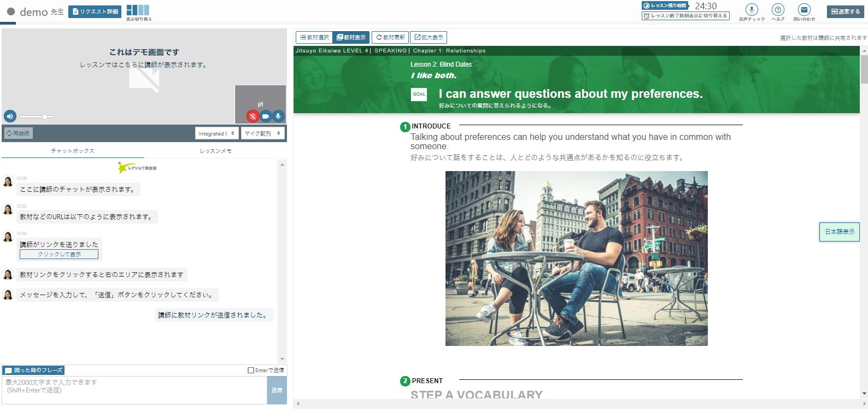This screenshot has height=411, width=868.
Task: Open the ヘルプ help icon
Action: click(778, 10)
